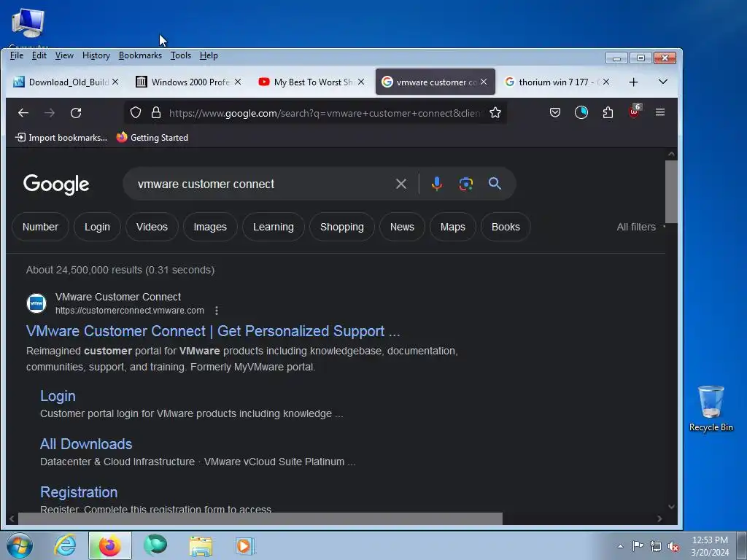Click the Action Center flag tray icon
Image resolution: width=747 pixels, height=560 pixels.
(638, 546)
